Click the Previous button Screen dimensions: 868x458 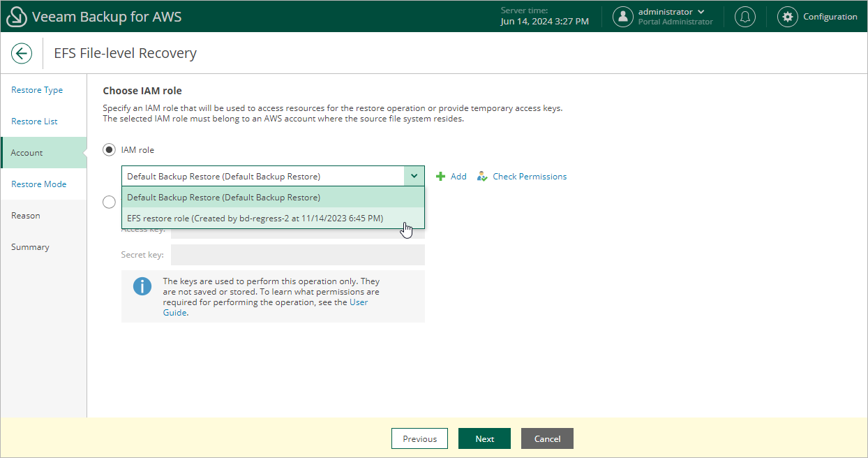tap(419, 438)
